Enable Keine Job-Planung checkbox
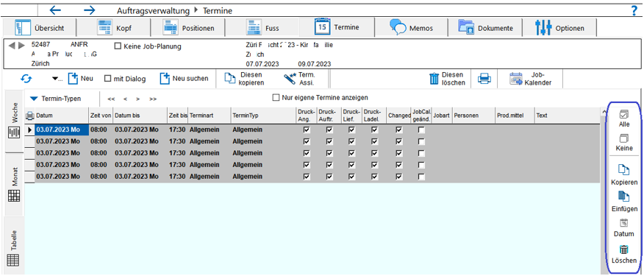 click(117, 46)
